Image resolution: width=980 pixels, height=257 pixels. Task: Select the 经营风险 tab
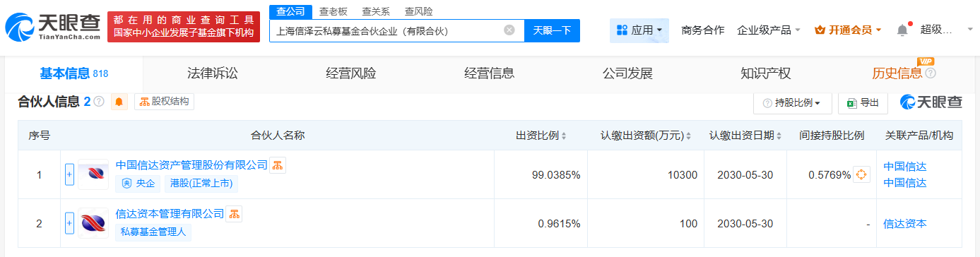coord(350,73)
